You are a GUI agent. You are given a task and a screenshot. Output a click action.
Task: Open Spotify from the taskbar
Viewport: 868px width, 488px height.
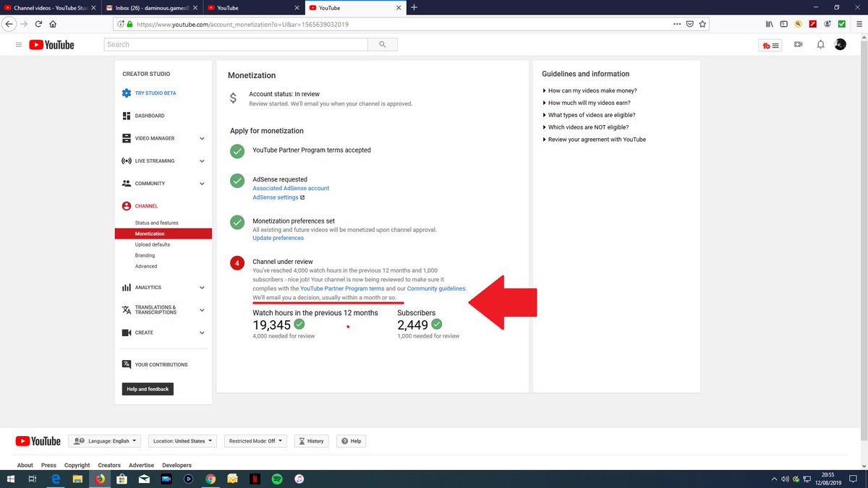point(277,479)
